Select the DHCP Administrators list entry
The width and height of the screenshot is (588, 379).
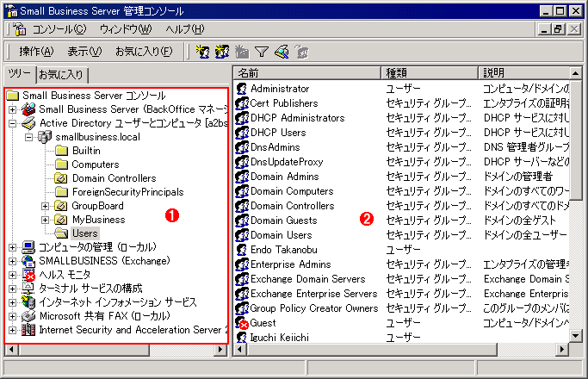coord(297,118)
